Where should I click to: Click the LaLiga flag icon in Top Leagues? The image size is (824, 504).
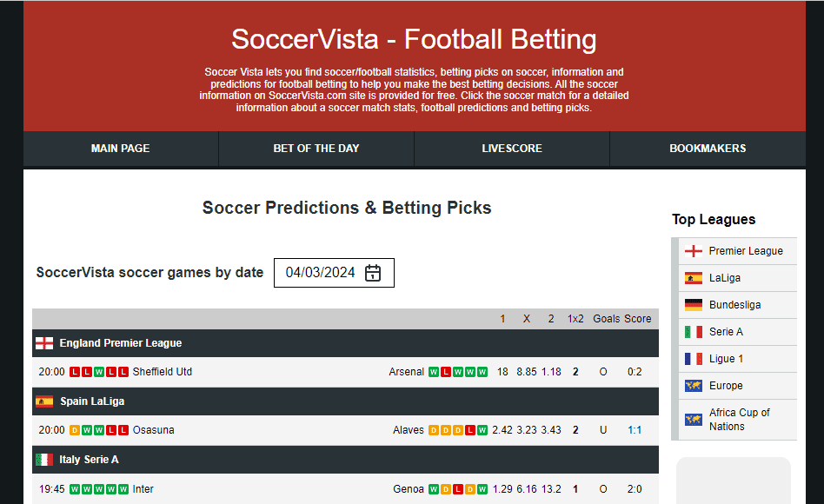point(694,277)
